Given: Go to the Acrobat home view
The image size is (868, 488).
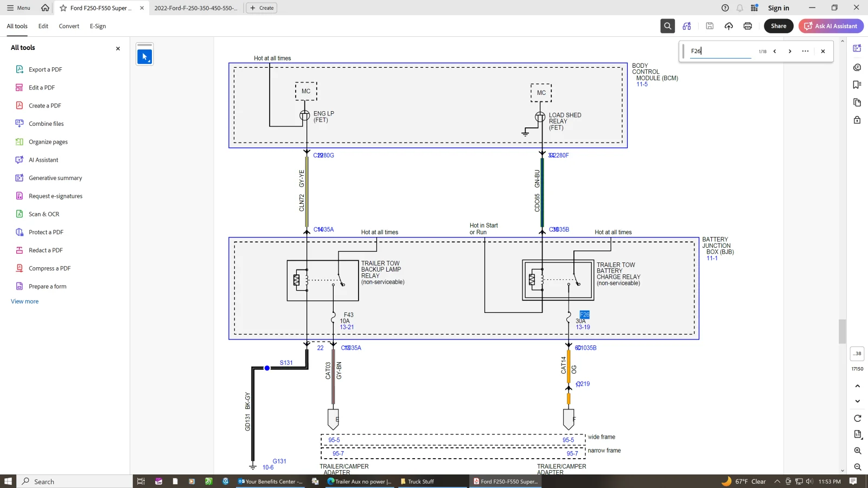Looking at the screenshot, I should point(45,8).
